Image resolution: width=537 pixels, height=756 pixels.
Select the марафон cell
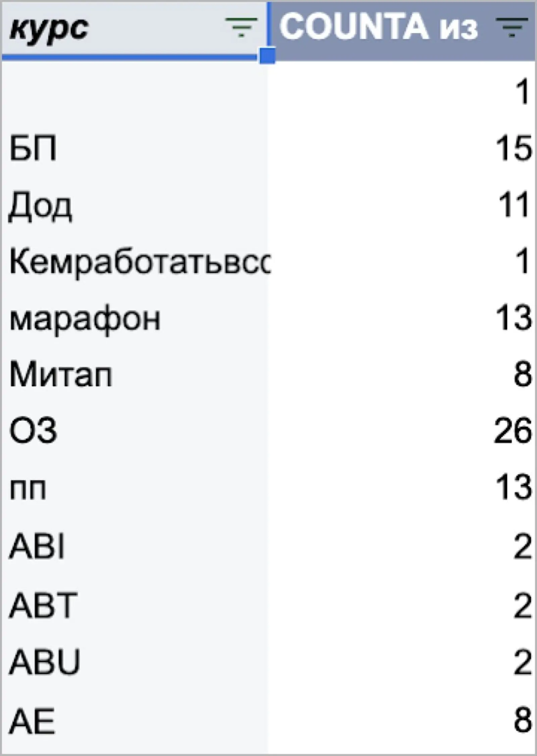click(134, 318)
